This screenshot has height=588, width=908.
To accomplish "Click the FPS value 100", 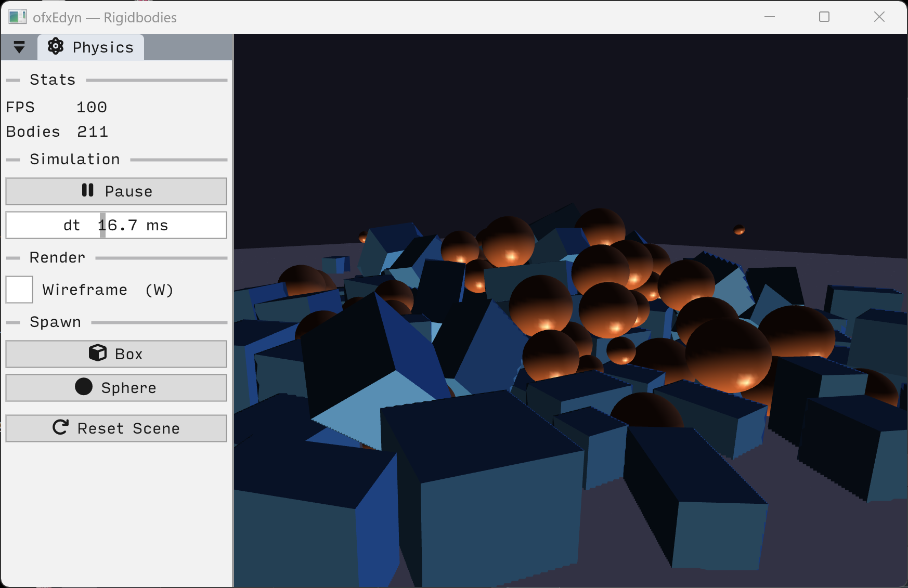I will (92, 107).
